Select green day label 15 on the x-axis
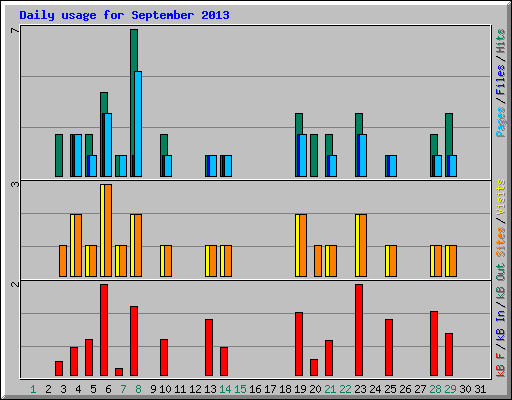This screenshot has width=512, height=400. (240, 389)
